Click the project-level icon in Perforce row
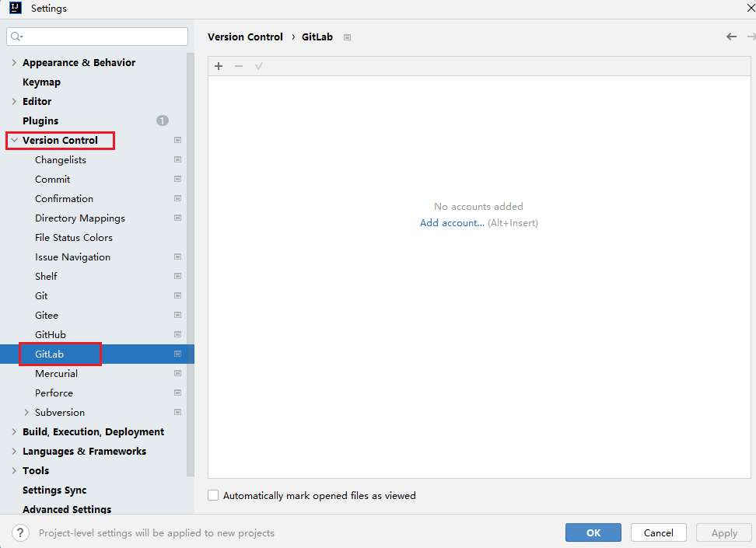Screen dimensions: 756x548 (177, 393)
